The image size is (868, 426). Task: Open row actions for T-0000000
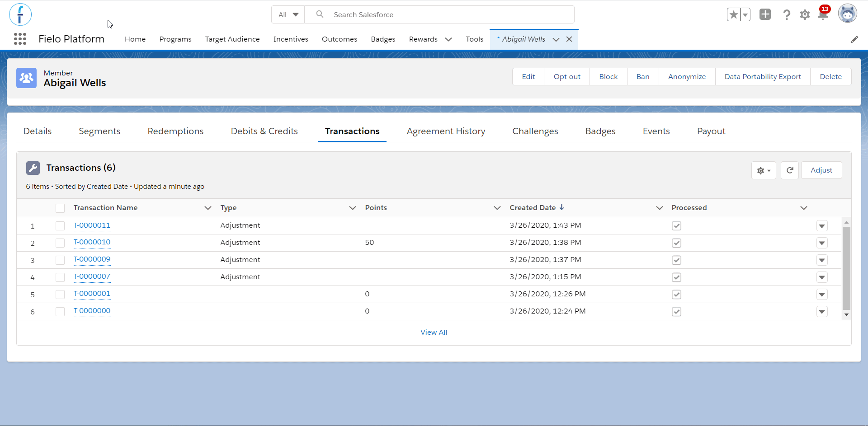tap(822, 312)
